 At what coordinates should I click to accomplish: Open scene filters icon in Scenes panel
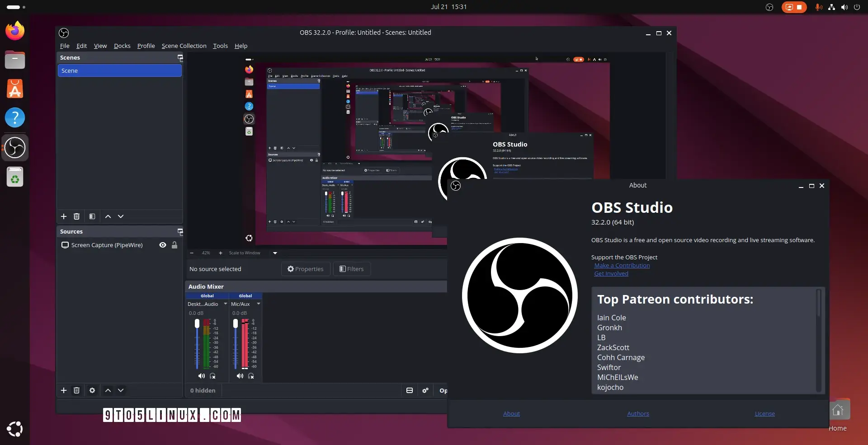point(92,216)
